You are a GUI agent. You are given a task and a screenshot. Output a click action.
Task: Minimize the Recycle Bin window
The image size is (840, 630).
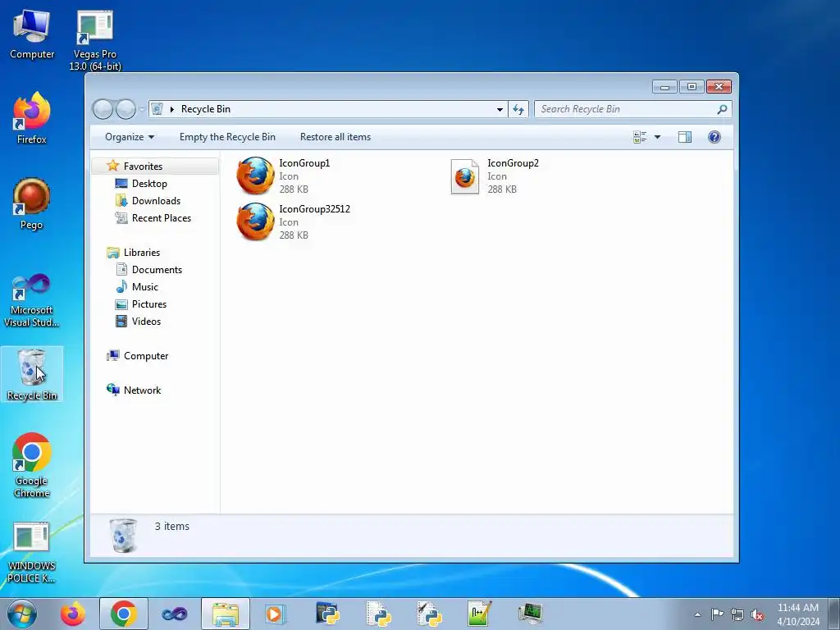664,87
